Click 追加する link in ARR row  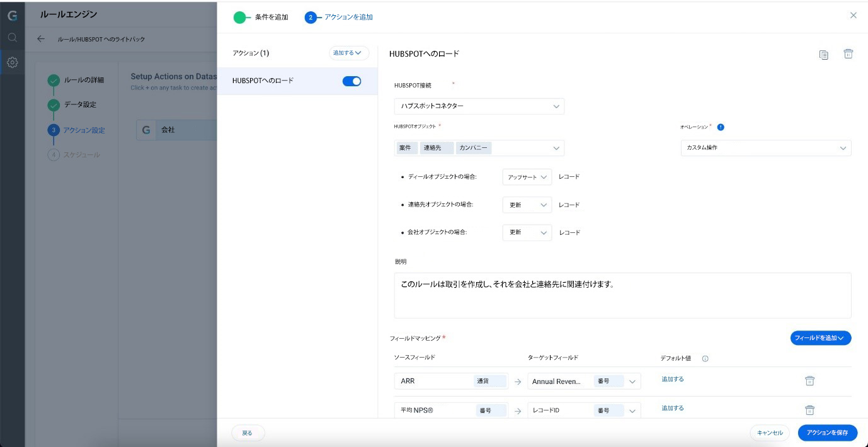click(673, 379)
